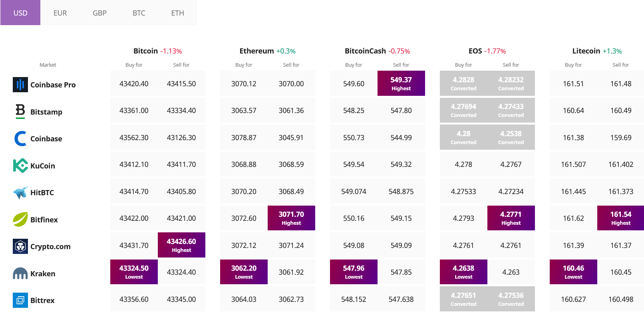The image size is (644, 313).
Task: Click Coinbase converted EOS sell 4.2538
Action: tap(511, 137)
